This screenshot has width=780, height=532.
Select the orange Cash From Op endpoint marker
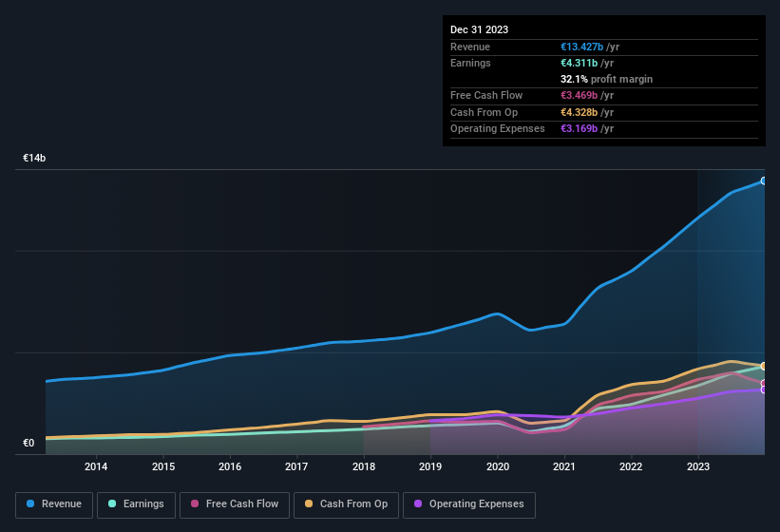point(764,366)
